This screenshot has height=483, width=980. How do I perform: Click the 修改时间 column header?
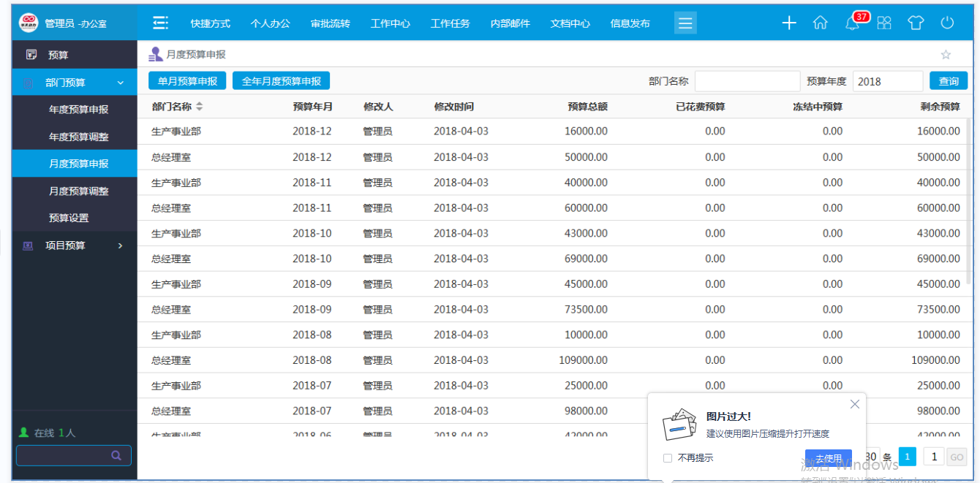(453, 107)
